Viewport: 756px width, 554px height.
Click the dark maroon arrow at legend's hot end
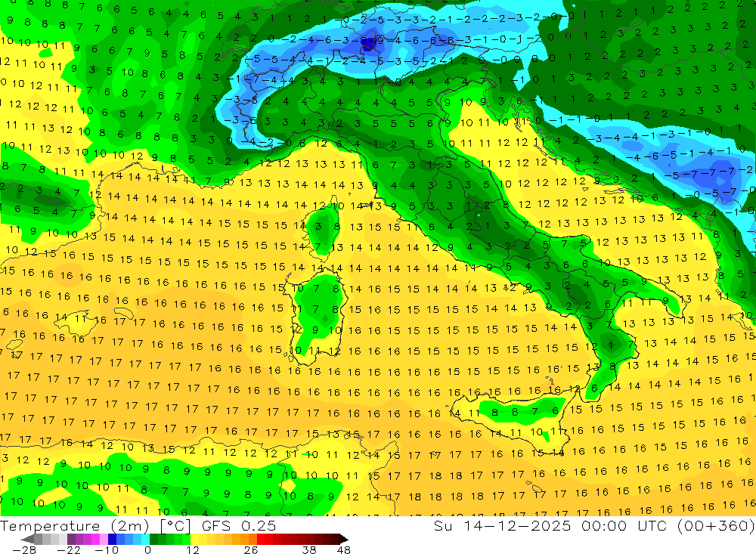(x=344, y=539)
